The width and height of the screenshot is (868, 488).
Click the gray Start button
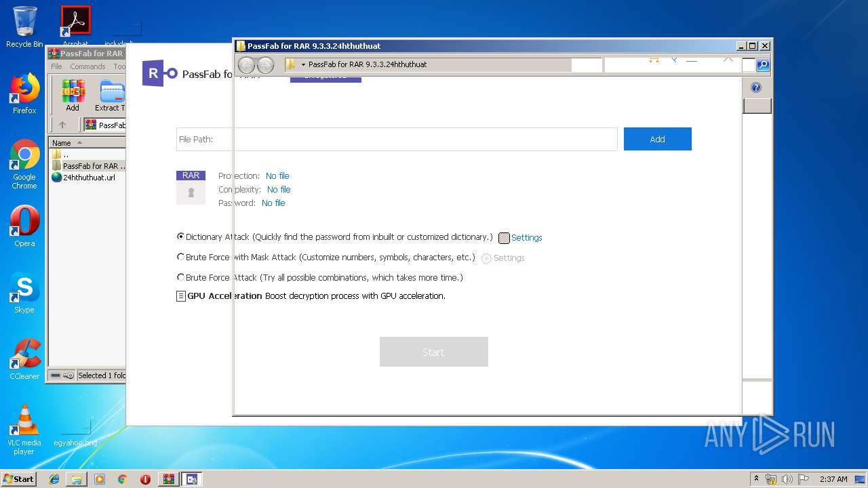pyautogui.click(x=433, y=352)
